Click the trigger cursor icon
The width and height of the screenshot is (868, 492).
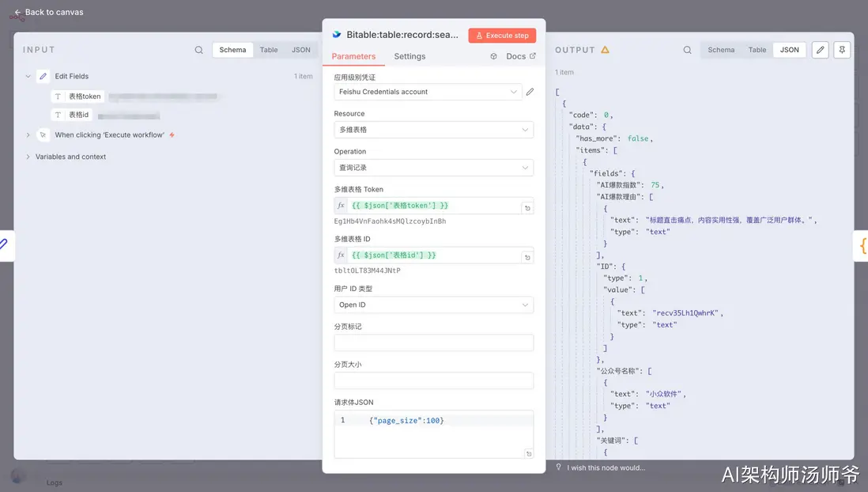[43, 134]
